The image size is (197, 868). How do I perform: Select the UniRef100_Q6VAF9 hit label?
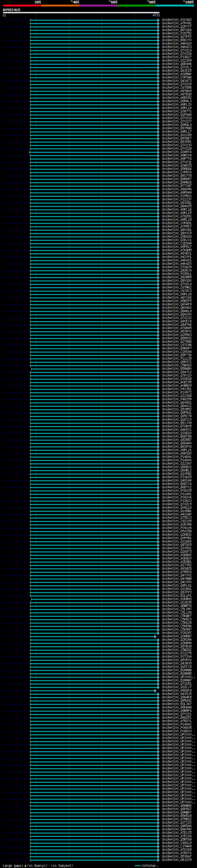tap(177, 304)
